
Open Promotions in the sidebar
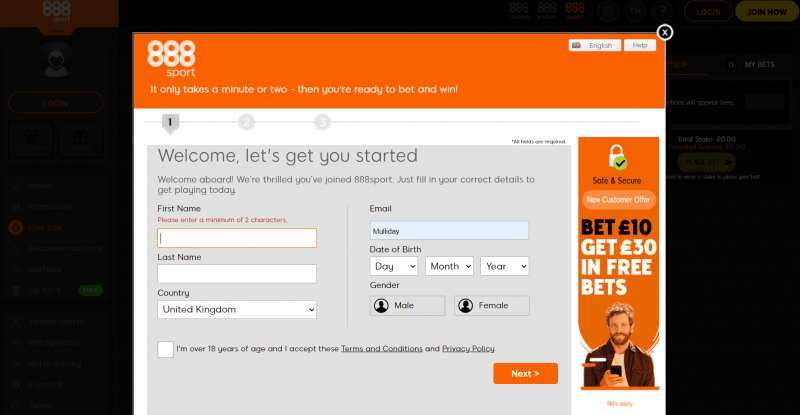coord(51,206)
